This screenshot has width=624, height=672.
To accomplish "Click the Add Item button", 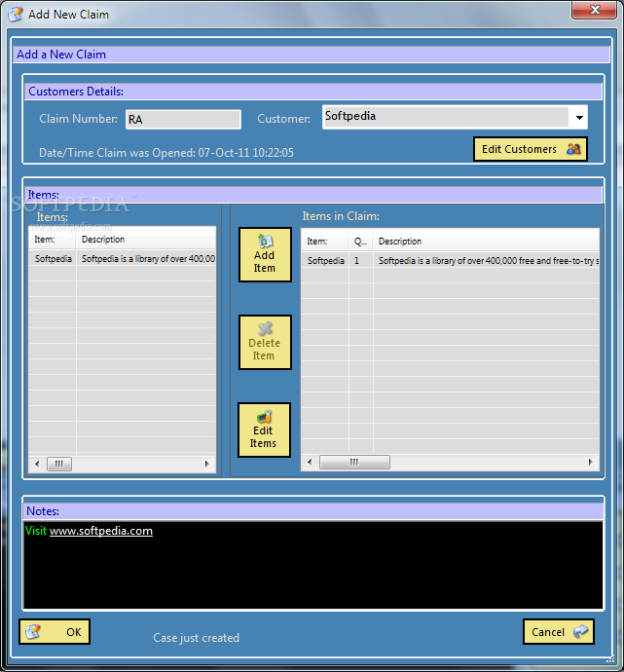I will click(x=265, y=254).
